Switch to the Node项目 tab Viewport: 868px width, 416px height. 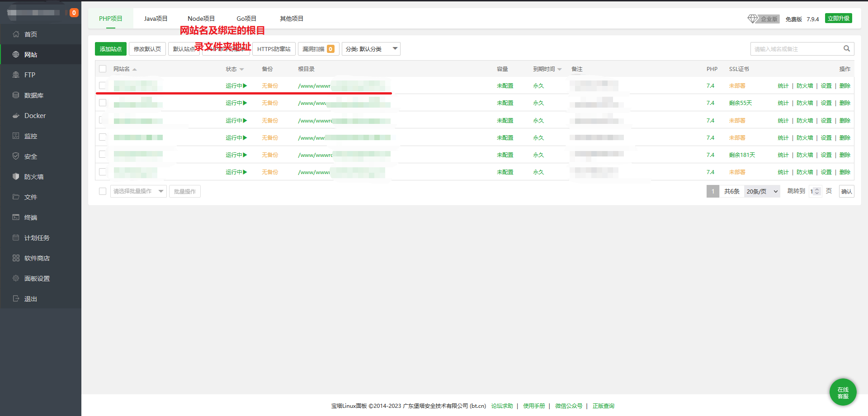tap(201, 19)
